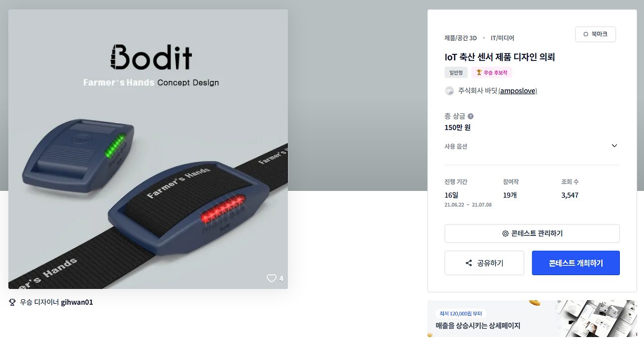The height and width of the screenshot is (338, 644).
Task: Open winning designer gihwan01 profile
Action: coord(77,302)
